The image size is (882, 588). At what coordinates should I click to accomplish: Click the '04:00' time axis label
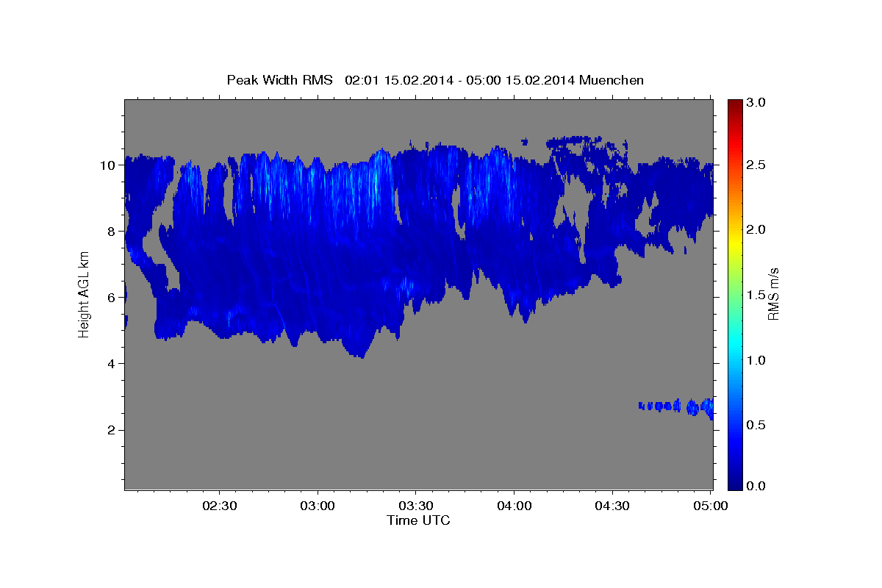pos(514,506)
